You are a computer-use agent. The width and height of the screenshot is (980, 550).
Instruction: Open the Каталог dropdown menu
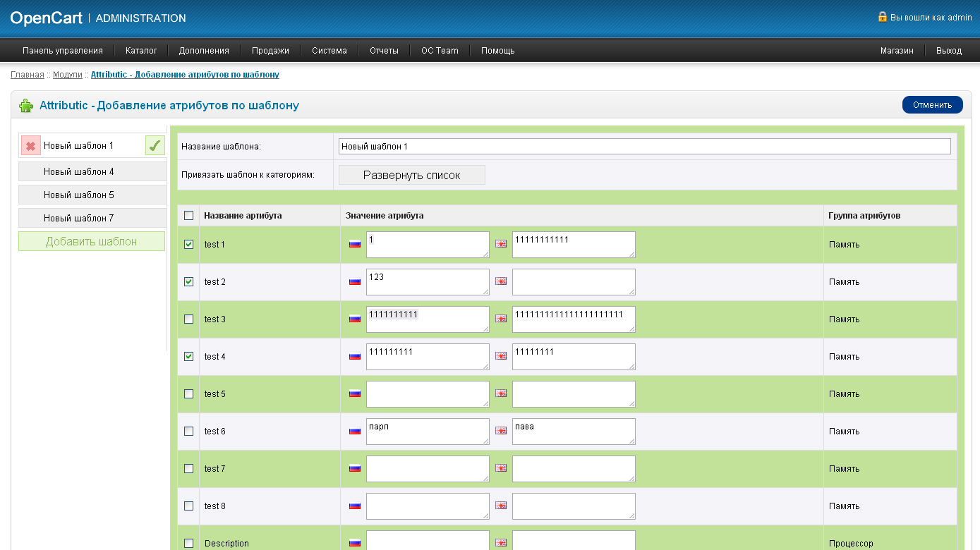141,51
